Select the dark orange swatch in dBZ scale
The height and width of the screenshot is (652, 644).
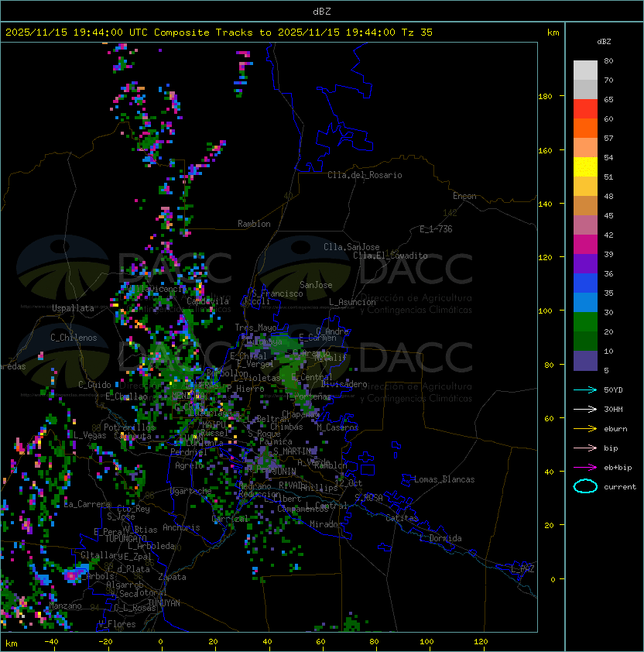[585, 129]
